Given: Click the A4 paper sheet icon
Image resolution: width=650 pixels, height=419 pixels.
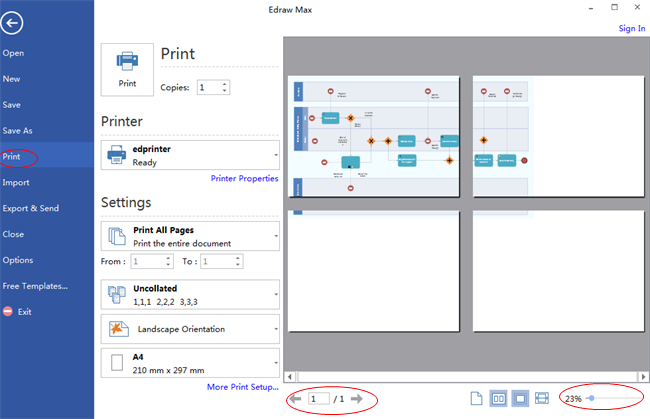Looking at the screenshot, I should [117, 363].
